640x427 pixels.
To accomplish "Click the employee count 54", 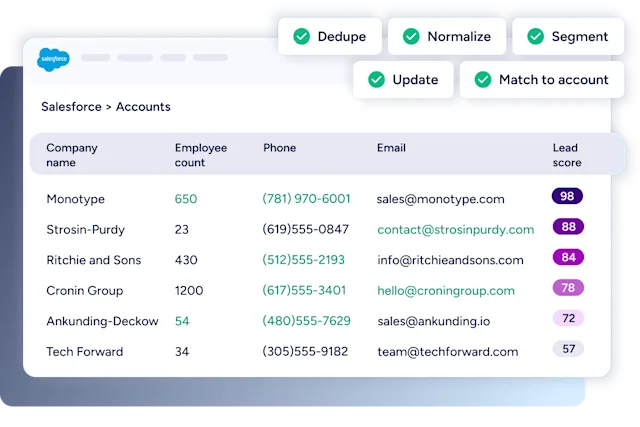I will 182,321.
